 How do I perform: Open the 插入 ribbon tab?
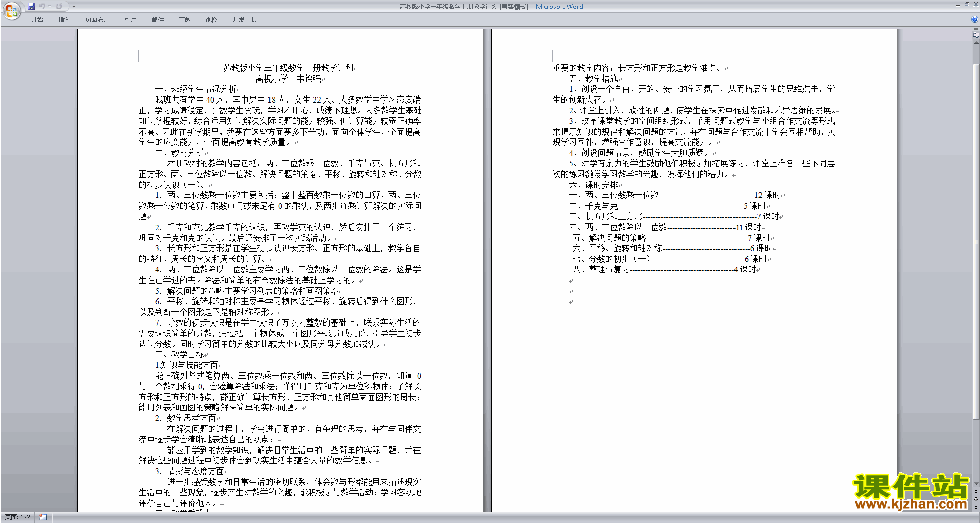(x=64, y=20)
